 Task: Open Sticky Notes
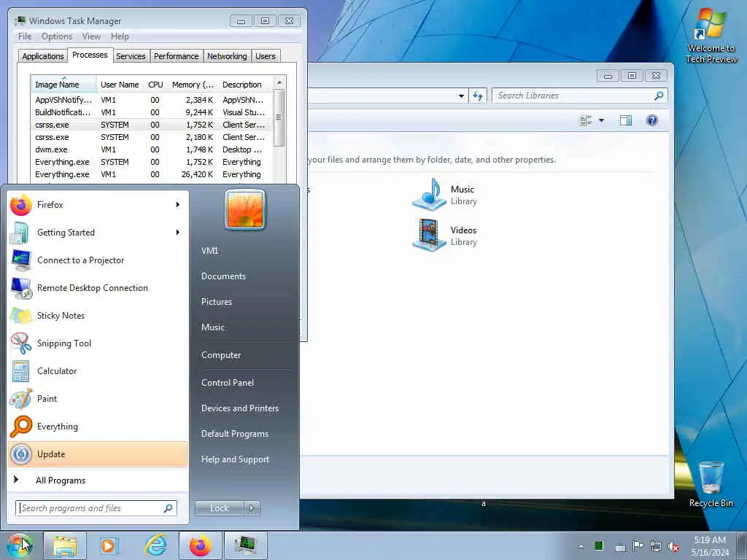click(98, 315)
